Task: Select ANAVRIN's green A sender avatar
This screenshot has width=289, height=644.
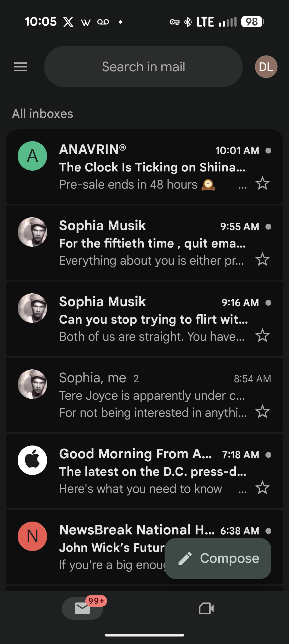Action: (x=32, y=156)
